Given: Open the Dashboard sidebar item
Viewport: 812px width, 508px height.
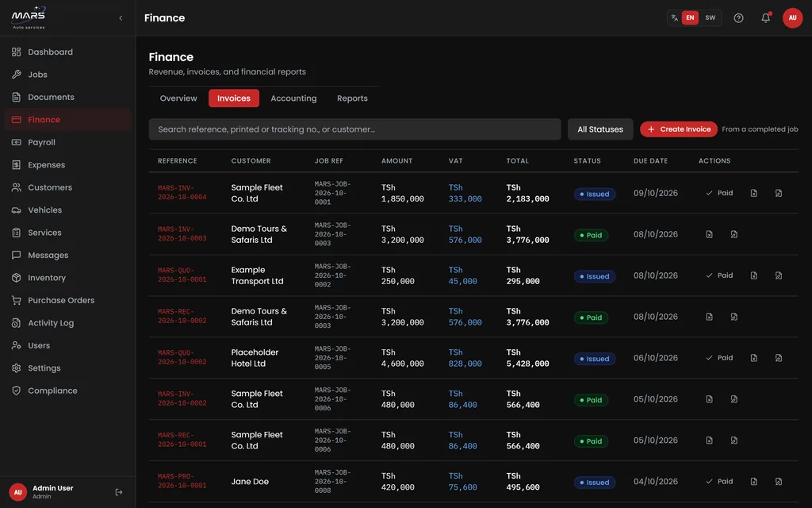Looking at the screenshot, I should click(68, 52).
